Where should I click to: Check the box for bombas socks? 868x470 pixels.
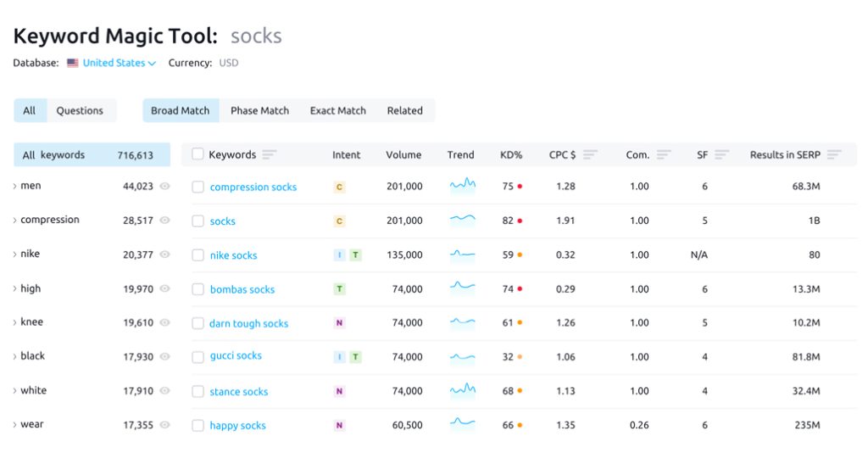(198, 289)
